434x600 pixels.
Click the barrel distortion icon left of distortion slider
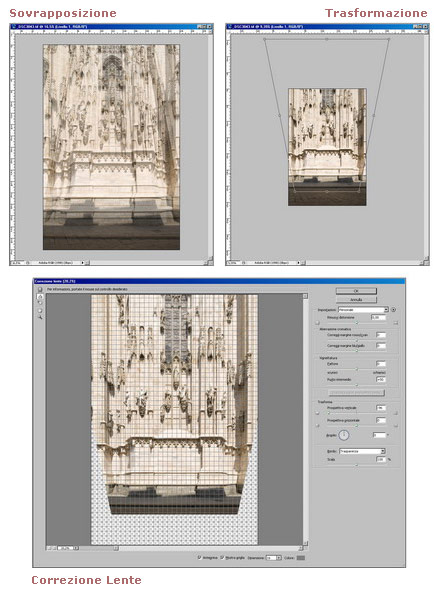coord(317,323)
